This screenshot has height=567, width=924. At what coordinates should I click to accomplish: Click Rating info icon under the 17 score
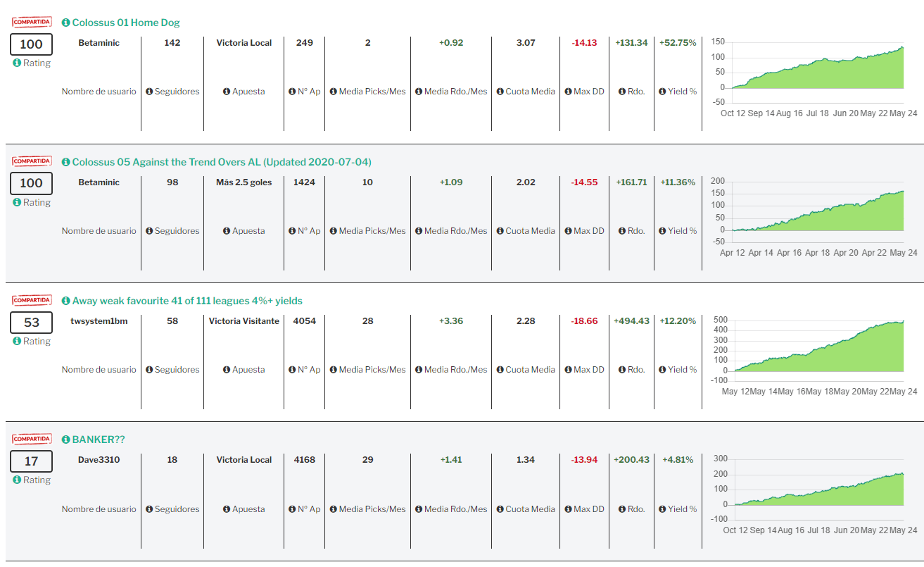point(17,480)
